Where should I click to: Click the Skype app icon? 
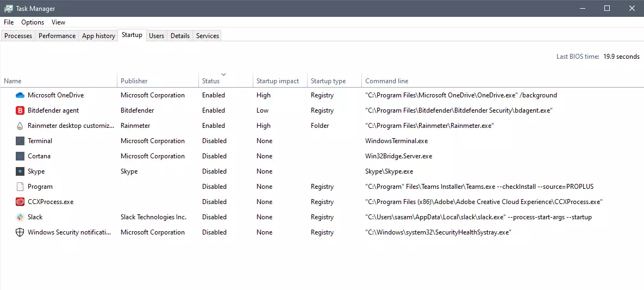(x=20, y=171)
